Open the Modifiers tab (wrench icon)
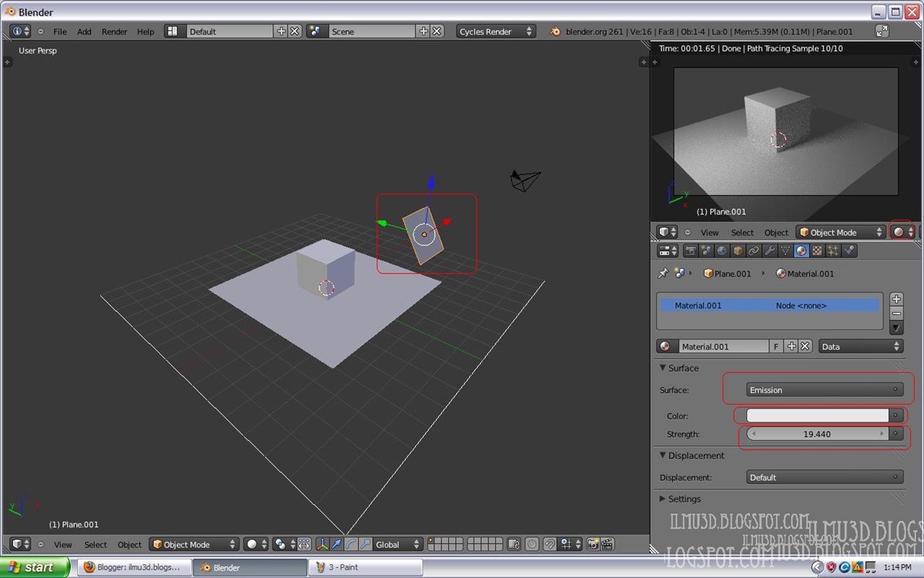This screenshot has height=578, width=924. tap(769, 250)
